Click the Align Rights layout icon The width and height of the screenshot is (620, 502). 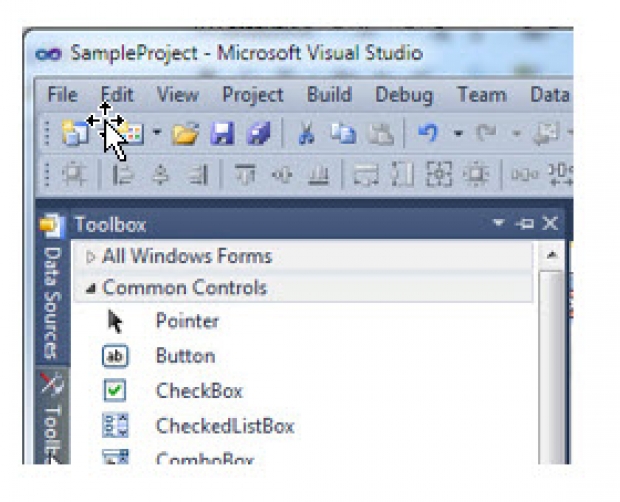197,175
